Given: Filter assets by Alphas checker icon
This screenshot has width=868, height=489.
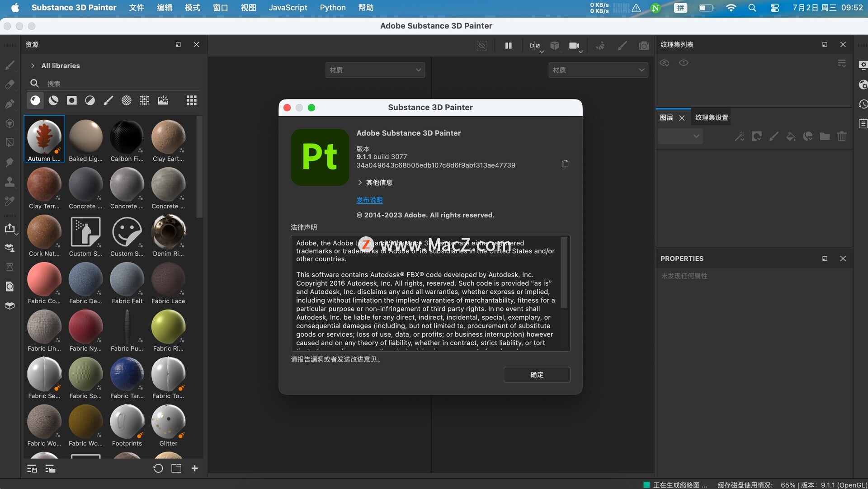Looking at the screenshot, I should pyautogui.click(x=127, y=100).
